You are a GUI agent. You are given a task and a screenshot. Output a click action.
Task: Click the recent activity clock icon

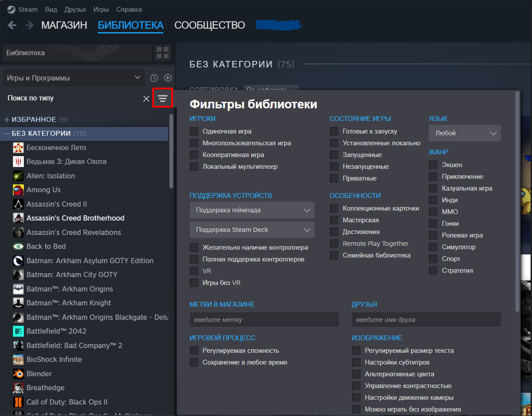pos(154,78)
